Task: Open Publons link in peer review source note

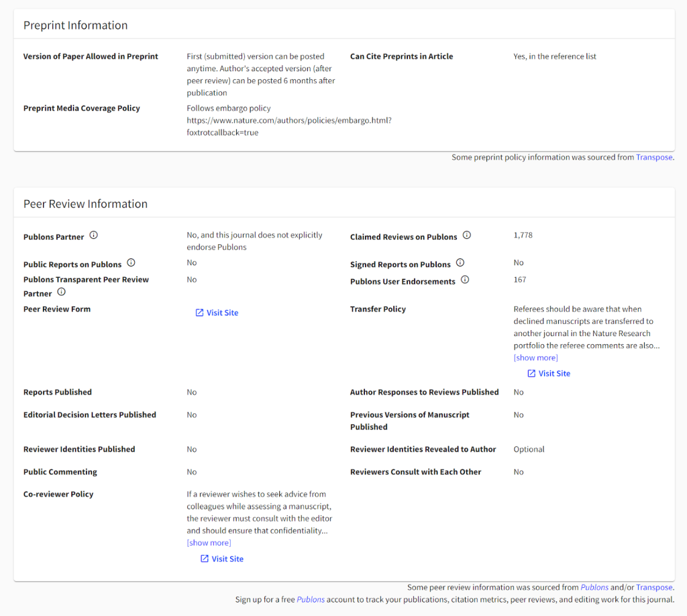Action: click(594, 588)
